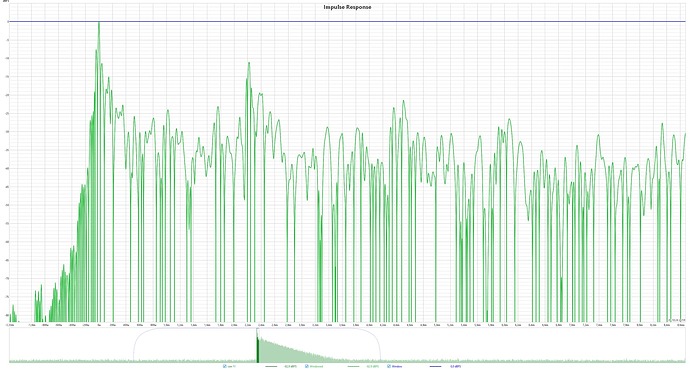Click dark green line sample of first trace
690x369 pixels.
tap(271, 366)
